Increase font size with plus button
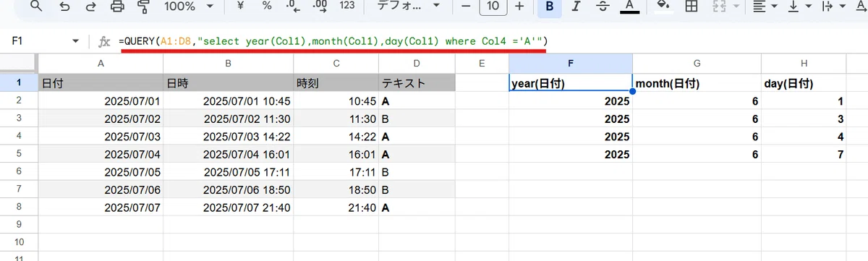This screenshot has height=261, width=868. [519, 7]
